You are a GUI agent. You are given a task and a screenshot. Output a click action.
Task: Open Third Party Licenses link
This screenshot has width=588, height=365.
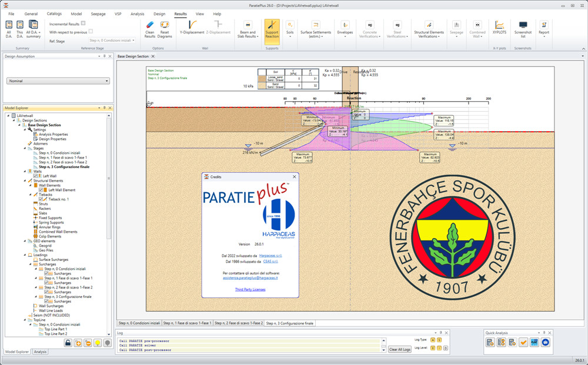(x=250, y=289)
